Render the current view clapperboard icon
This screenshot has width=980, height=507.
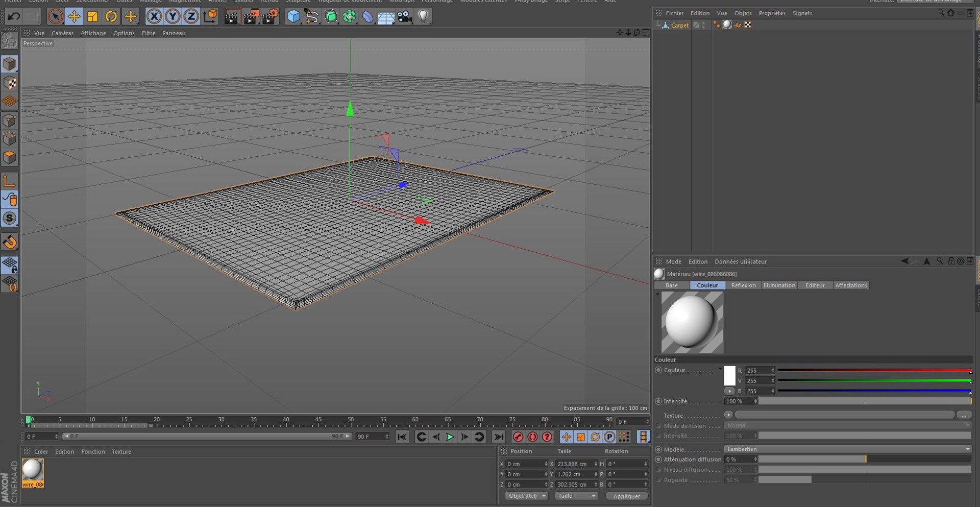coord(232,16)
